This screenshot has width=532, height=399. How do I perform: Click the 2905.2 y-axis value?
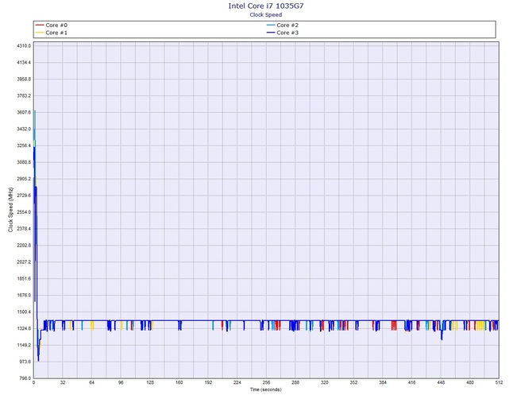coord(24,179)
